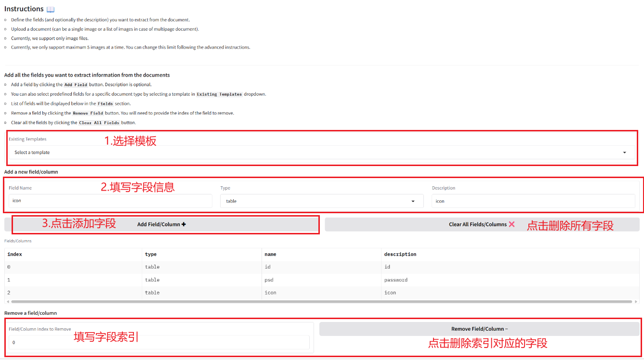644x360 pixels.
Task: Focus the Field Name input box
Action: 110,201
